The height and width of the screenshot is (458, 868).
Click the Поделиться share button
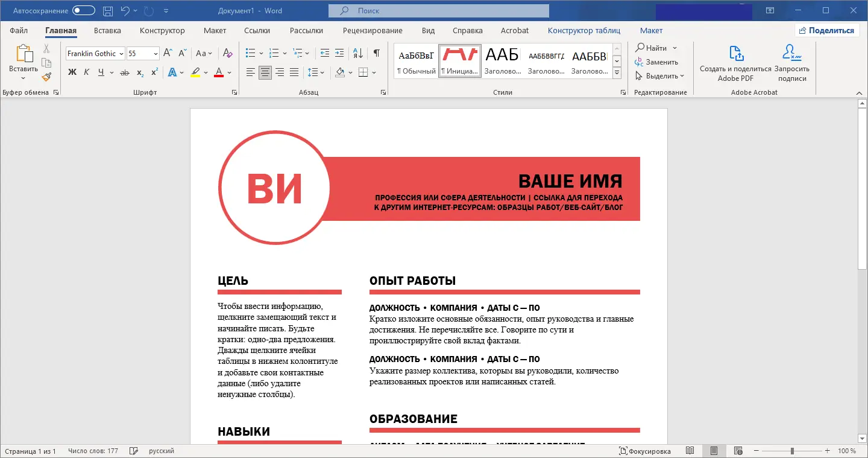pos(826,30)
